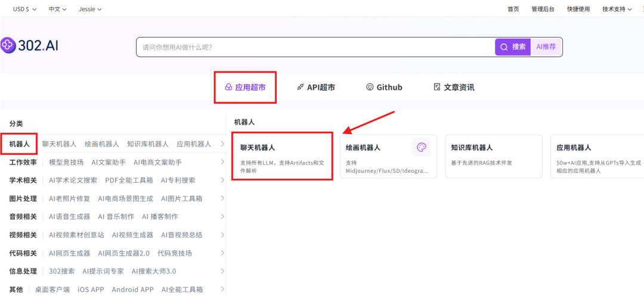The width and height of the screenshot is (644, 296).
Task: Open AI搜索大师3.0
Action: click(x=154, y=271)
